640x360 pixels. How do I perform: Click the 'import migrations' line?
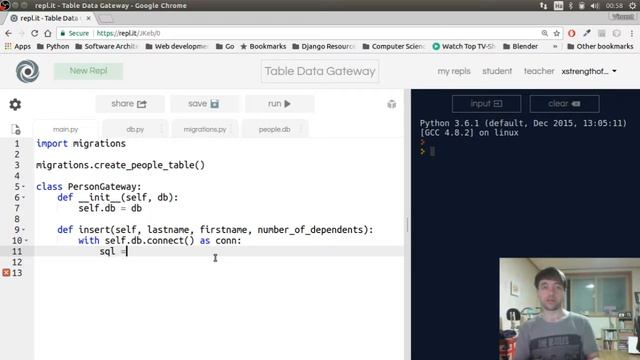point(81,144)
